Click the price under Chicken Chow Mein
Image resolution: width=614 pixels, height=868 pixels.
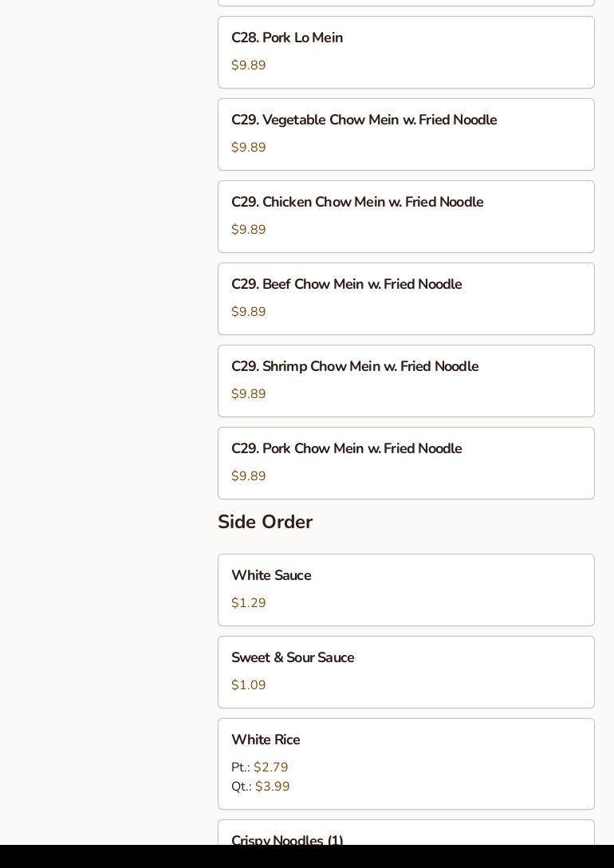point(249,230)
